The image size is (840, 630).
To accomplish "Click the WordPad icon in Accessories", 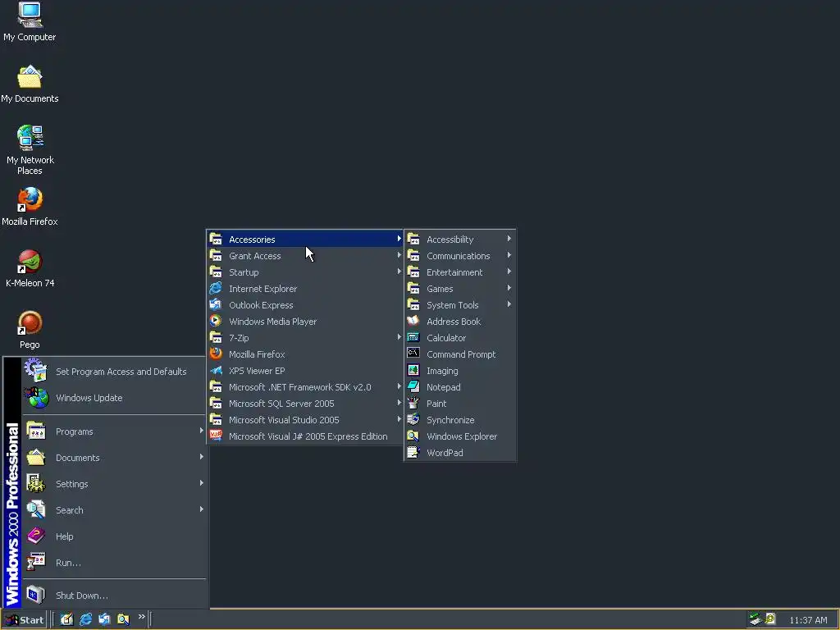I will pyautogui.click(x=413, y=452).
